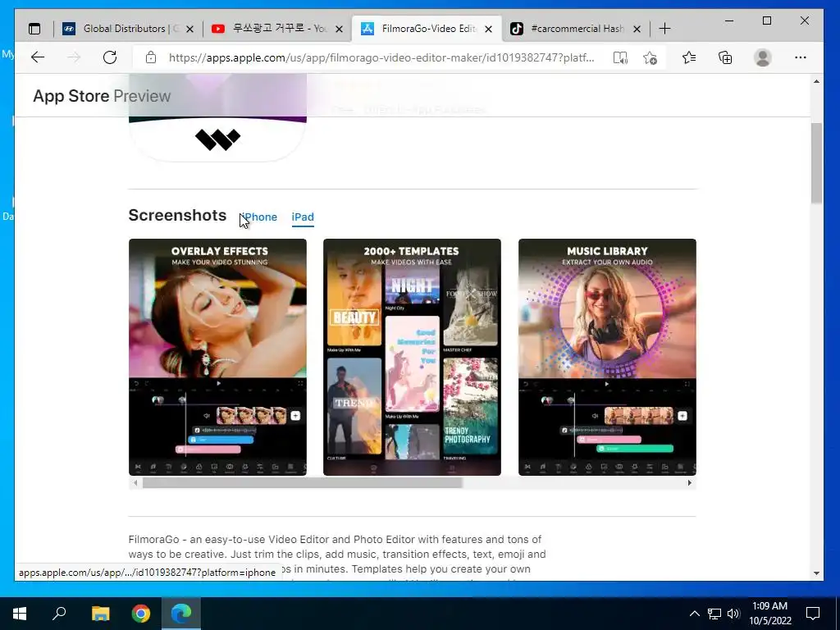Show iPad screenshots
This screenshot has height=630, width=840.
click(x=303, y=217)
